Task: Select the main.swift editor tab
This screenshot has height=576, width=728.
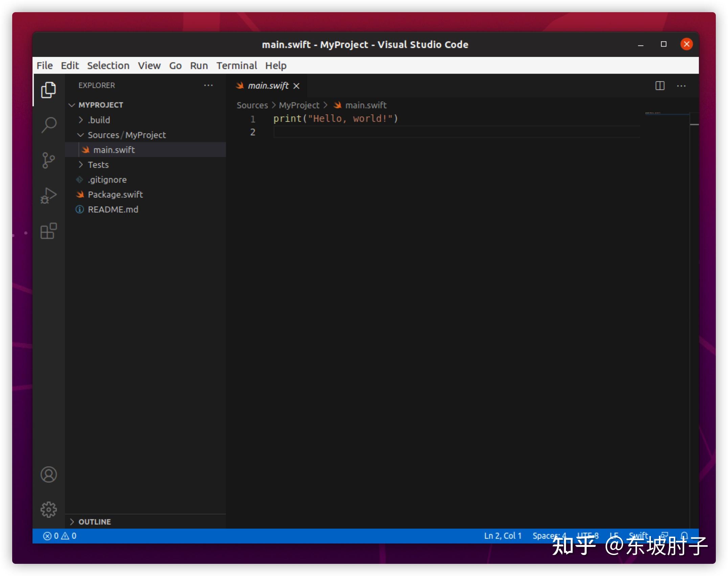Action: 267,86
